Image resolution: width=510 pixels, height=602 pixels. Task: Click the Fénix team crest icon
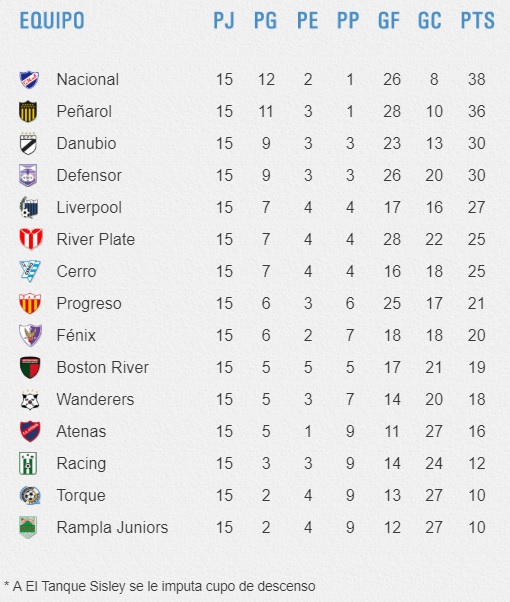pos(31,335)
